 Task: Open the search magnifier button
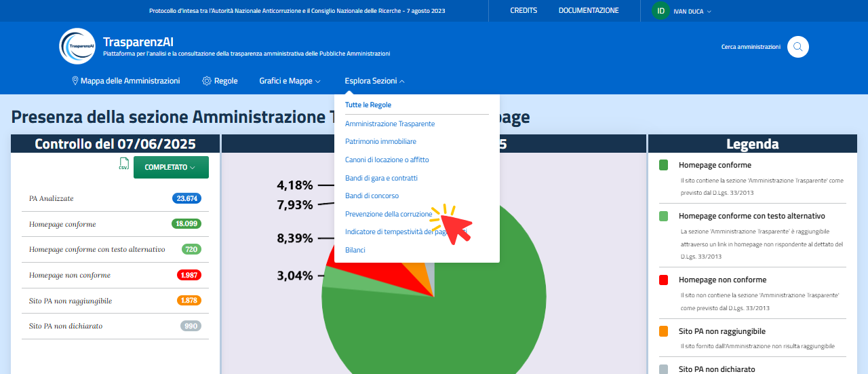[798, 47]
